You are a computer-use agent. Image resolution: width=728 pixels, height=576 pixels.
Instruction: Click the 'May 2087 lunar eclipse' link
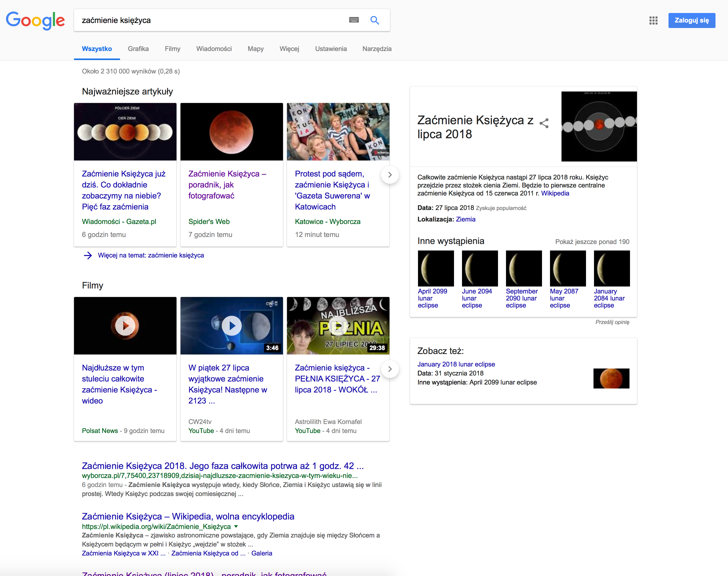tap(564, 298)
